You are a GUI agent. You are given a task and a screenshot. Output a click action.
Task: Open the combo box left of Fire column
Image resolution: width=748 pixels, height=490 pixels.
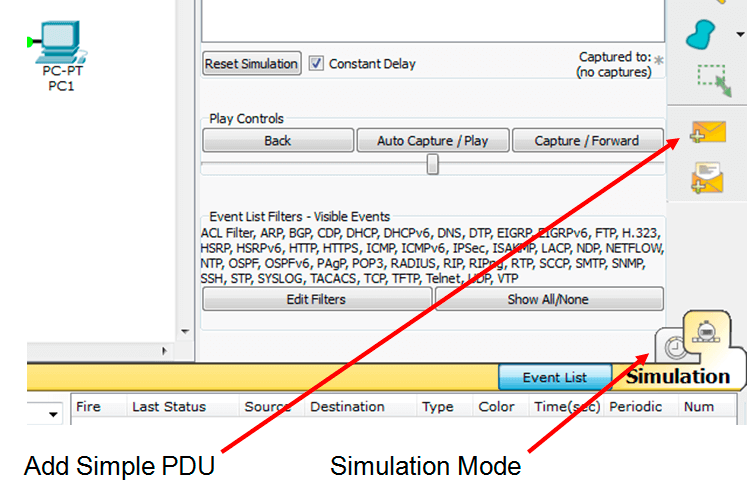(52, 413)
